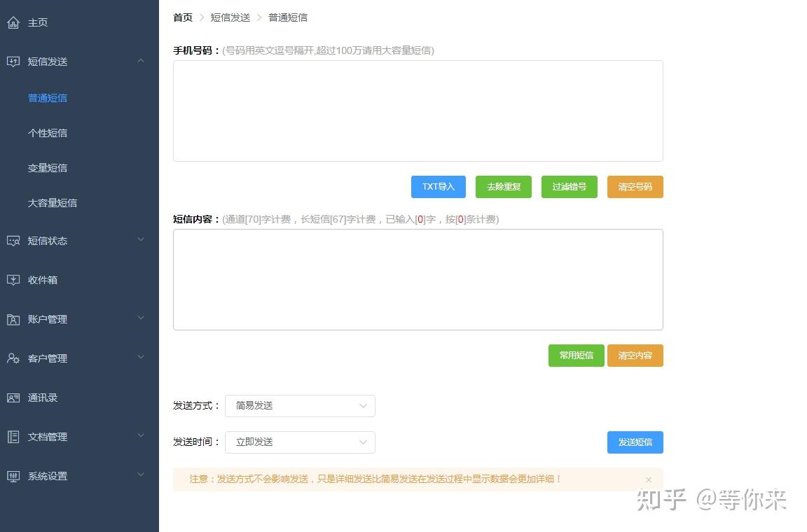Screen dimensions: 807x532
Task: Dismiss the orange notice with the X
Action: [x=649, y=479]
